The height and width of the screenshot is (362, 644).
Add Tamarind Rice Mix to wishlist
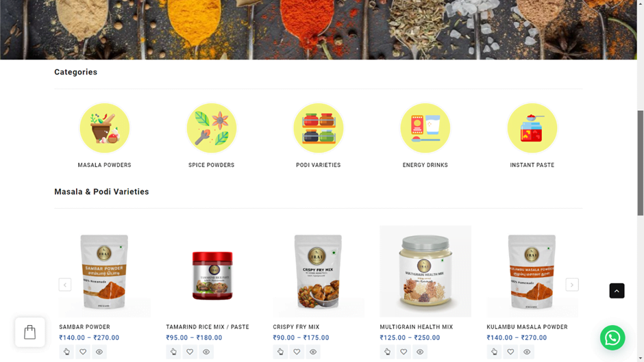click(x=190, y=352)
